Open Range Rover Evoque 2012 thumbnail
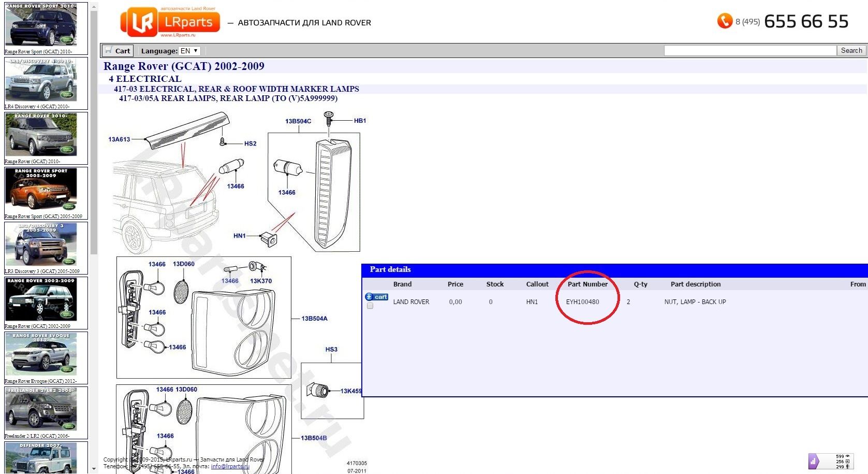868x474 pixels. coord(41,354)
